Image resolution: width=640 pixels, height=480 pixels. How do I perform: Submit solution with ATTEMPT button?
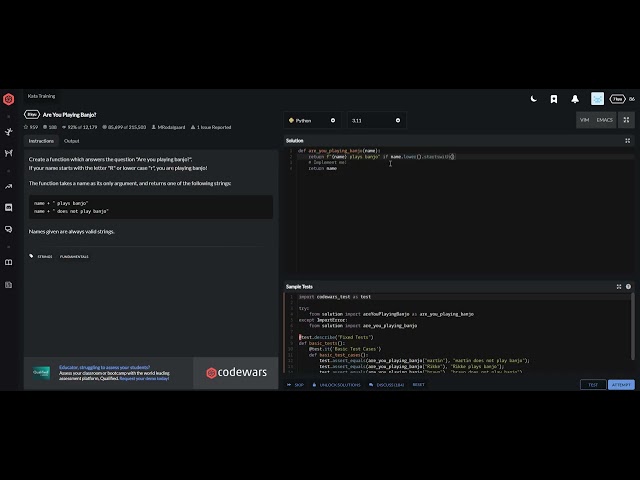(621, 385)
